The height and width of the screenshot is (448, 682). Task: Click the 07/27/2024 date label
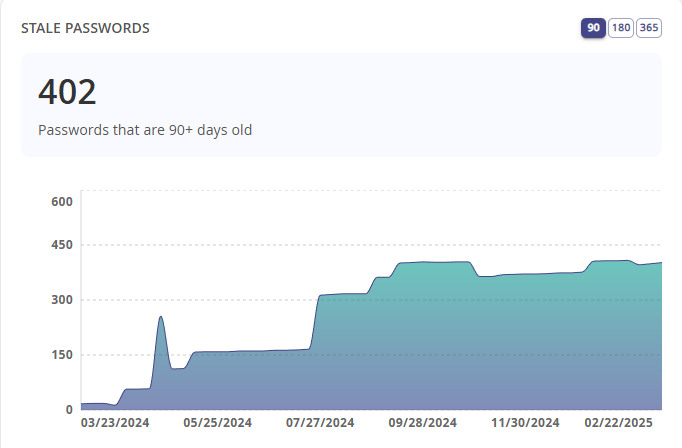[x=320, y=423]
